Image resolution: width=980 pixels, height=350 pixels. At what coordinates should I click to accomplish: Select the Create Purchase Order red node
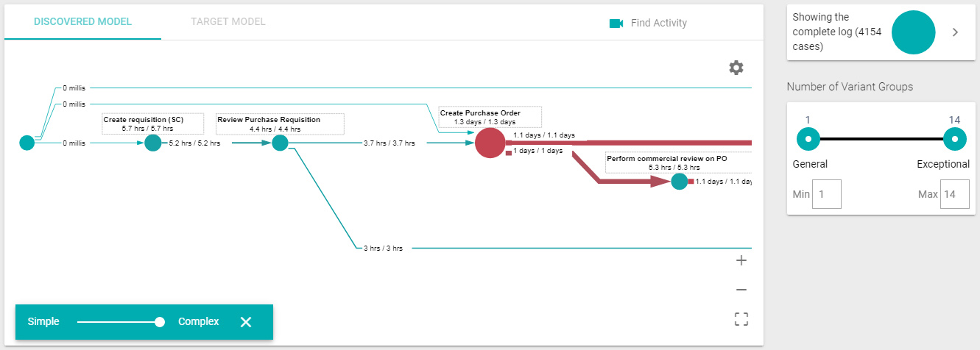tap(490, 143)
